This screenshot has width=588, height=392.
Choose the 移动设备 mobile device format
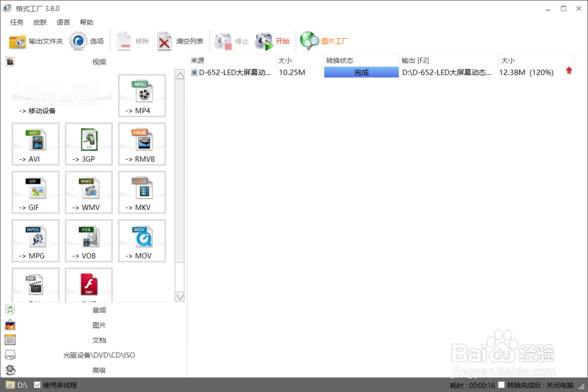(x=62, y=96)
